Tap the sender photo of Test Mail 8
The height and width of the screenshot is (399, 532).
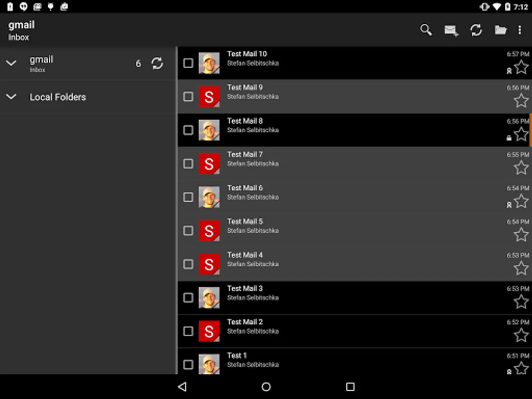(209, 130)
